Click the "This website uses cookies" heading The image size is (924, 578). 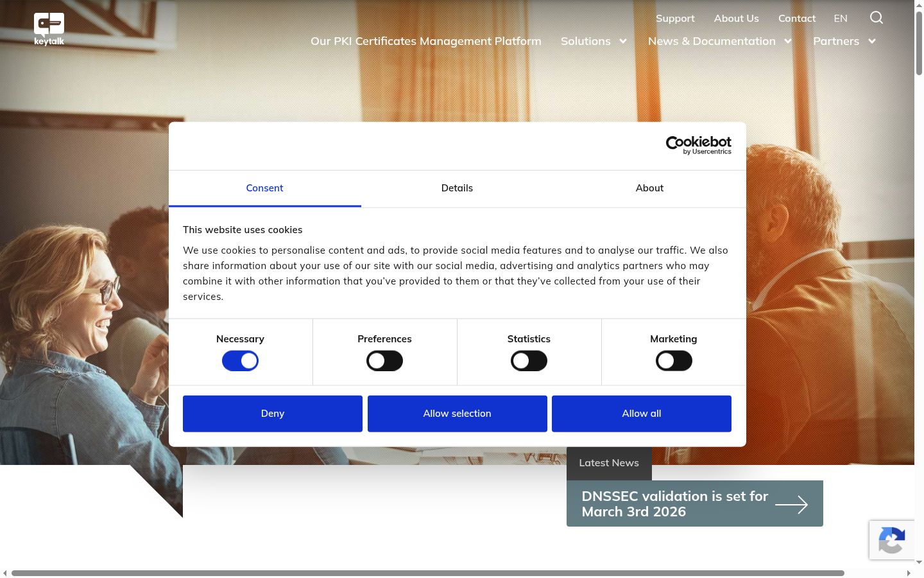pos(243,230)
